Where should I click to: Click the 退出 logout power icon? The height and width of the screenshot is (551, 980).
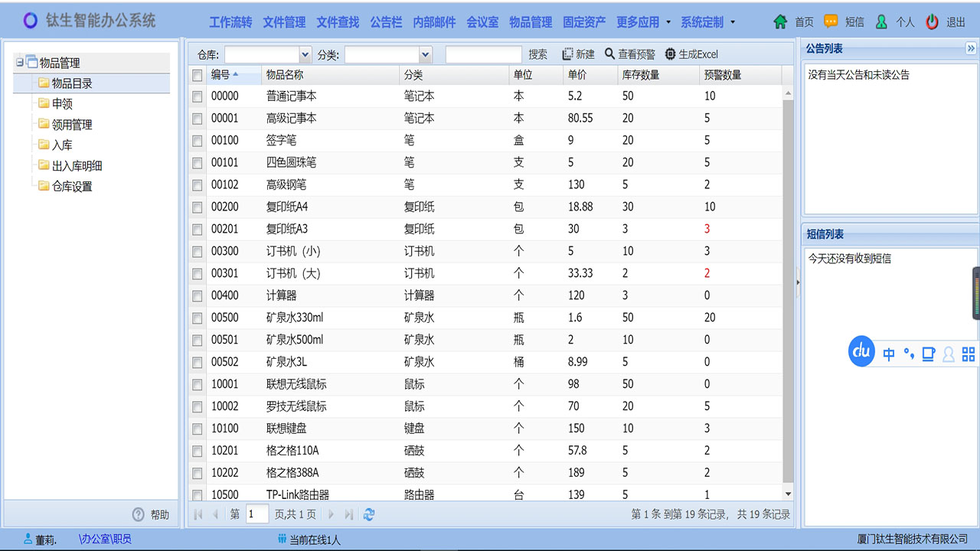click(931, 21)
